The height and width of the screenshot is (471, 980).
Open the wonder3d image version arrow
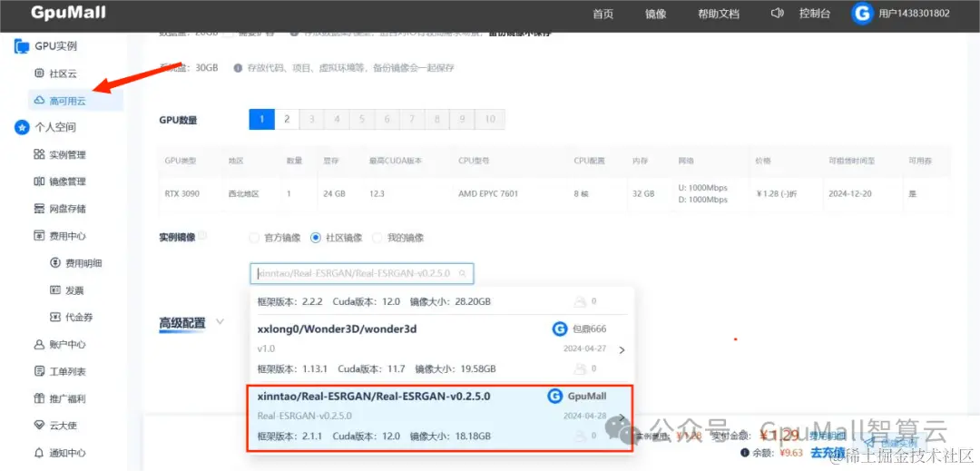point(622,350)
